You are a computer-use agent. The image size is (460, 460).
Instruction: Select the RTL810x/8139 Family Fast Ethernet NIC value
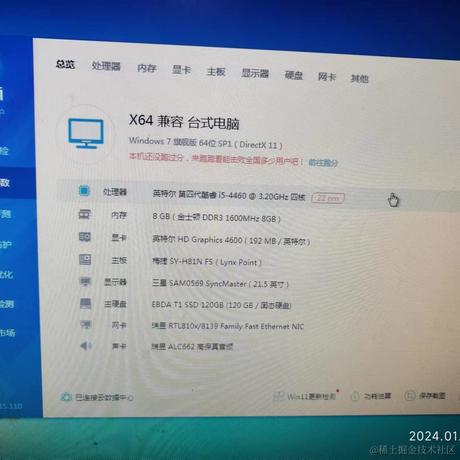point(228,326)
